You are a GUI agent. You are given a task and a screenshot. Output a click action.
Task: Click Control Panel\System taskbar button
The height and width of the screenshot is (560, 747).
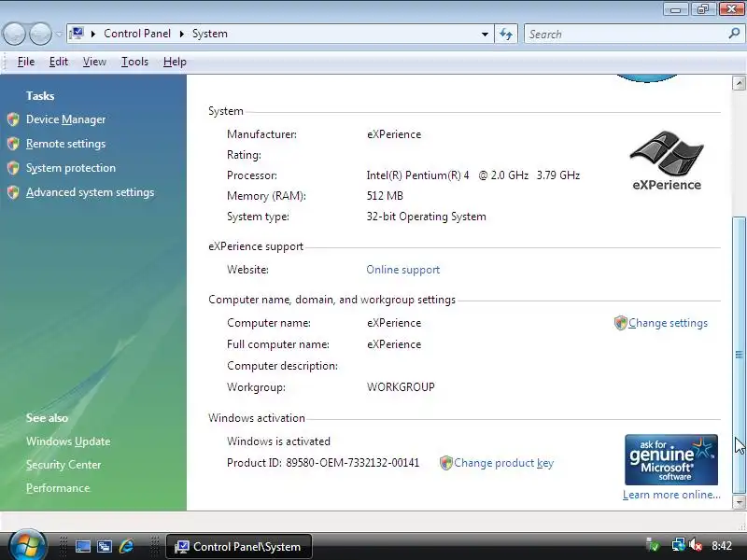coord(239,547)
